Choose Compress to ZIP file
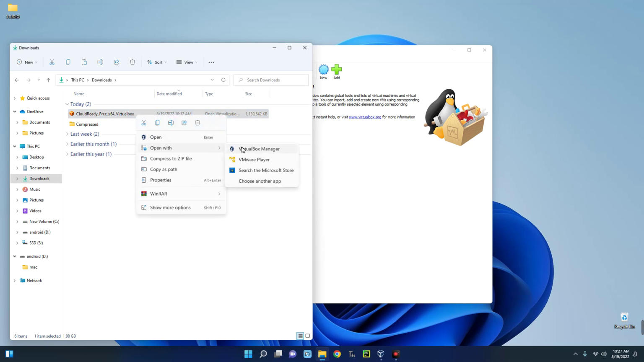The height and width of the screenshot is (362, 644). (x=171, y=158)
